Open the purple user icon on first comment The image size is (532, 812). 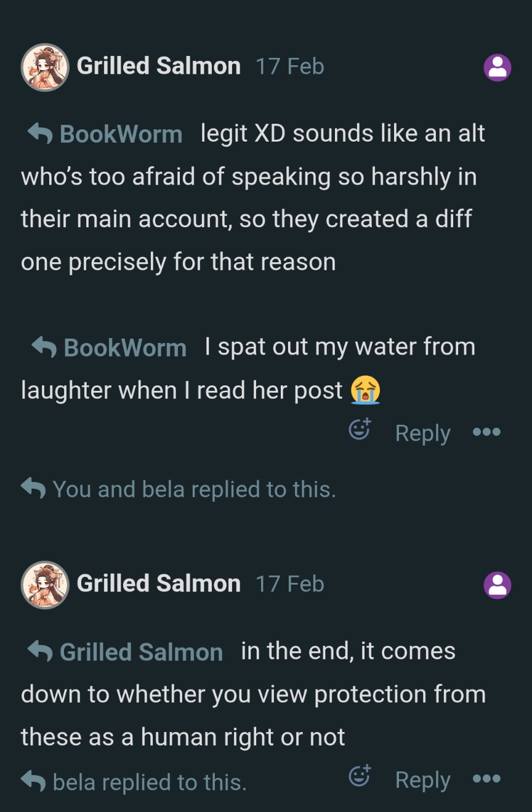tap(498, 68)
